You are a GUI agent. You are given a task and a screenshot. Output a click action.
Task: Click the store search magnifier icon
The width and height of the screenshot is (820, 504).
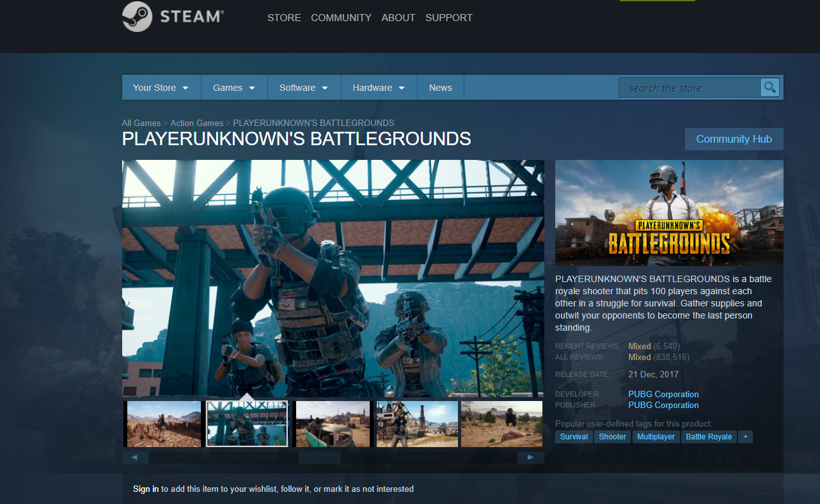click(x=769, y=87)
